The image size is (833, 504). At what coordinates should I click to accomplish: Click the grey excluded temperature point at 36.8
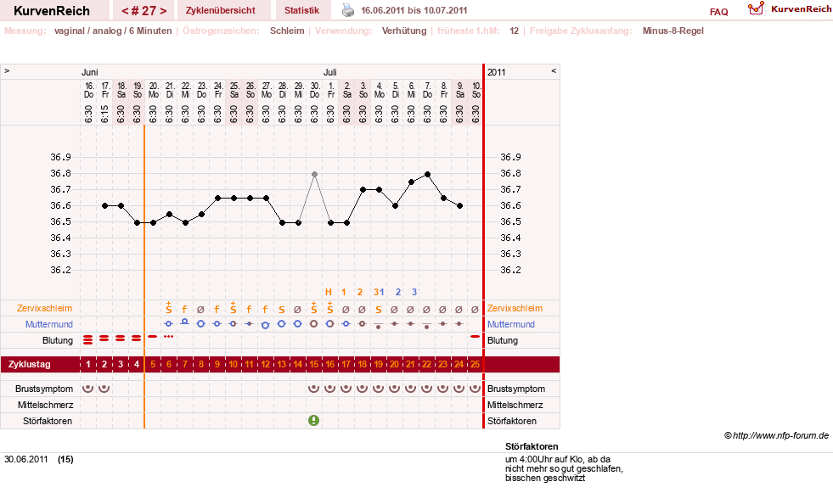314,174
